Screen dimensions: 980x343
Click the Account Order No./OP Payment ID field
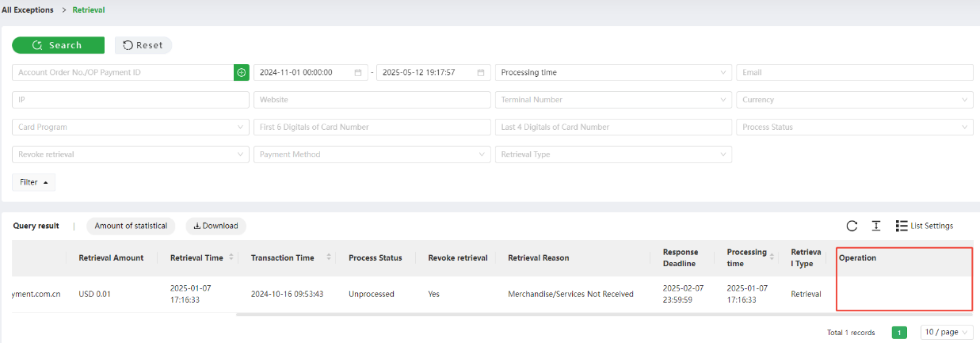tap(123, 72)
